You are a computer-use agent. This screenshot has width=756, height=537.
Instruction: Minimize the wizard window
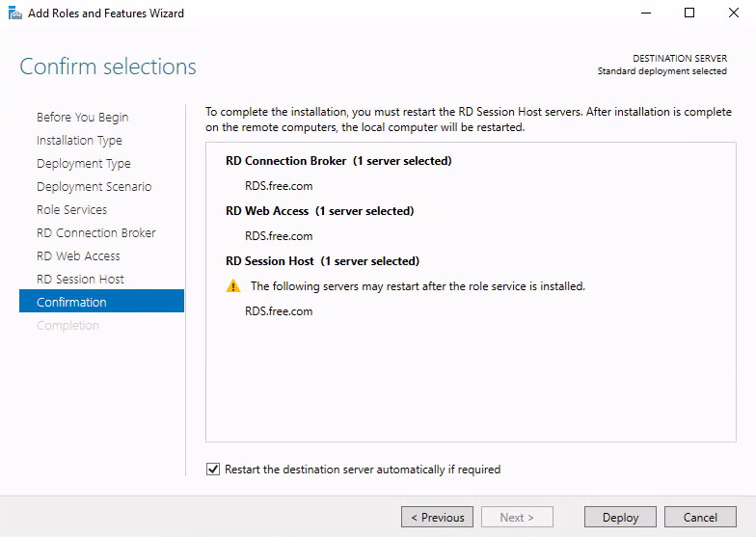pyautogui.click(x=646, y=13)
